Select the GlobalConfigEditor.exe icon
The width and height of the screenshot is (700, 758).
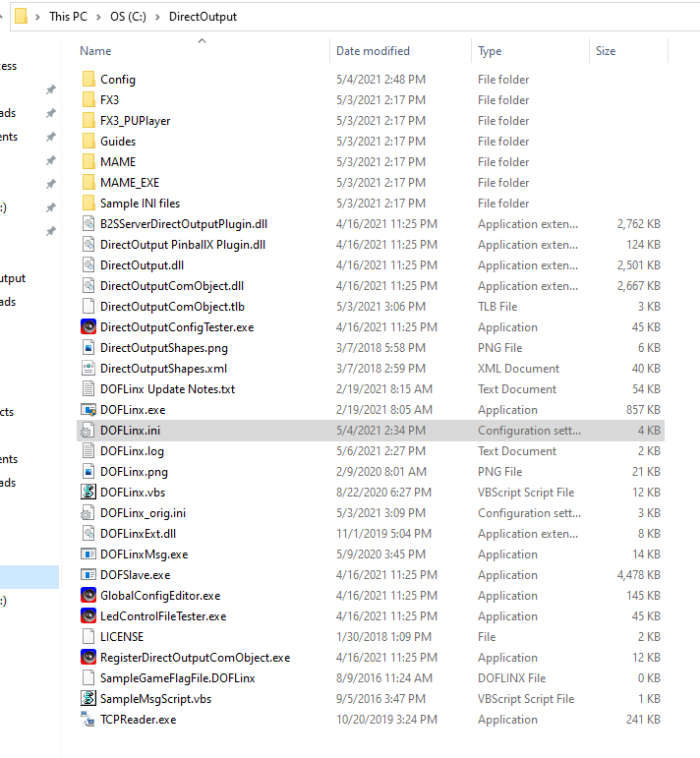pyautogui.click(x=88, y=596)
